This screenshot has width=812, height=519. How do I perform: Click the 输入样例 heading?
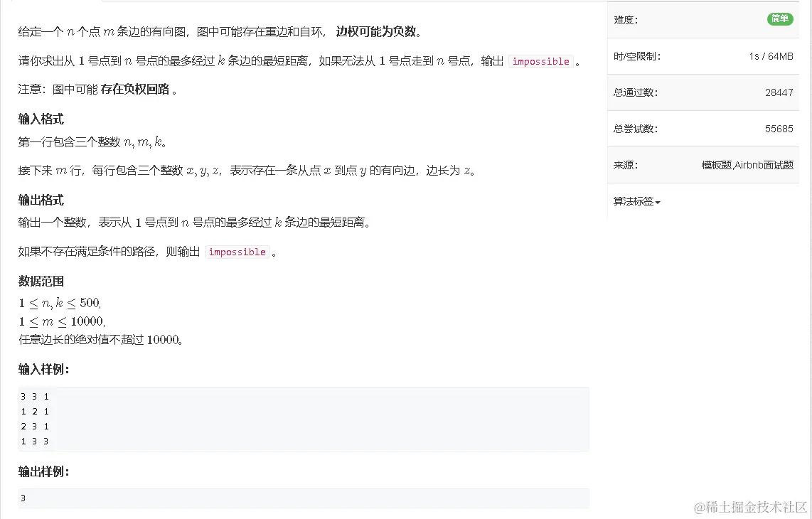(44, 369)
